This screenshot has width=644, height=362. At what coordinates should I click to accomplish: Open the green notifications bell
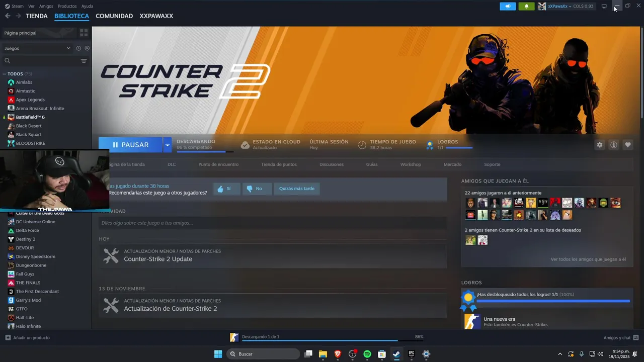tap(526, 6)
